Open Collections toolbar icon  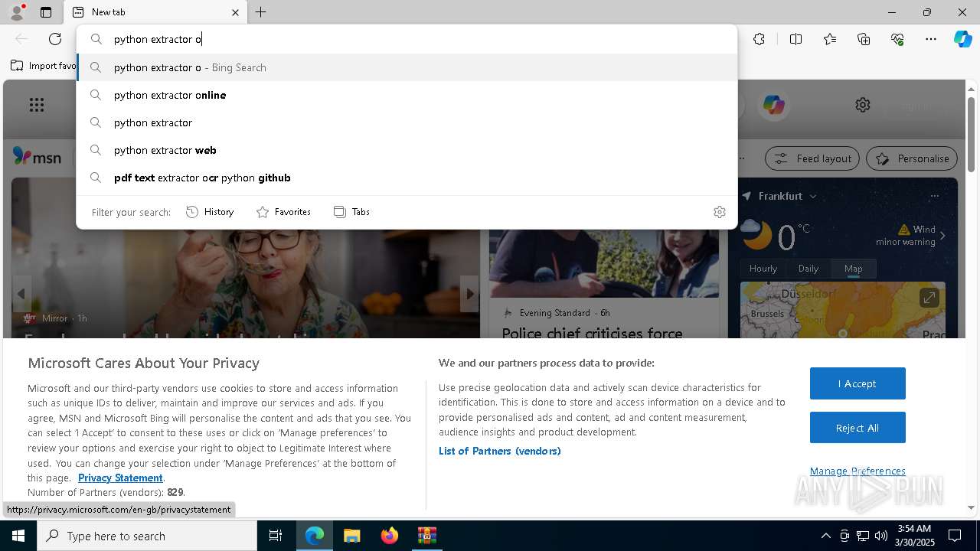tap(864, 39)
